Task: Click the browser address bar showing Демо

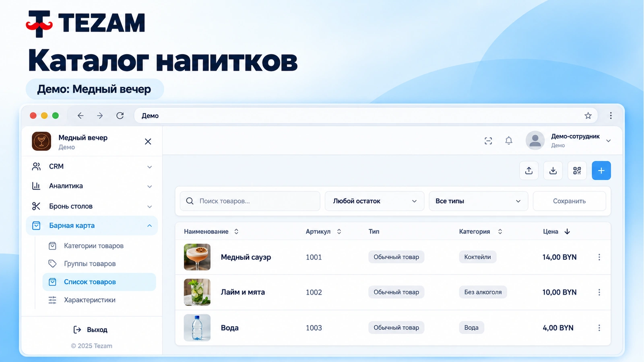Action: [x=365, y=116]
